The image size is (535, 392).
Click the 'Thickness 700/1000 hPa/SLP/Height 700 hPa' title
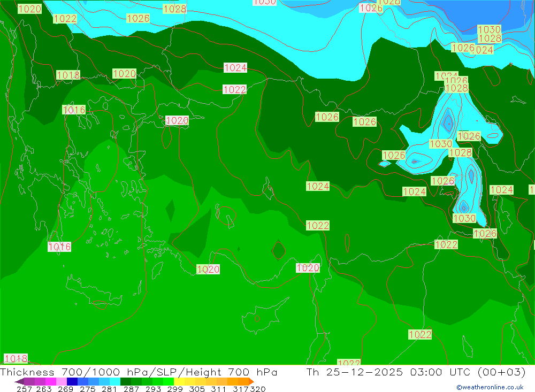click(x=139, y=372)
